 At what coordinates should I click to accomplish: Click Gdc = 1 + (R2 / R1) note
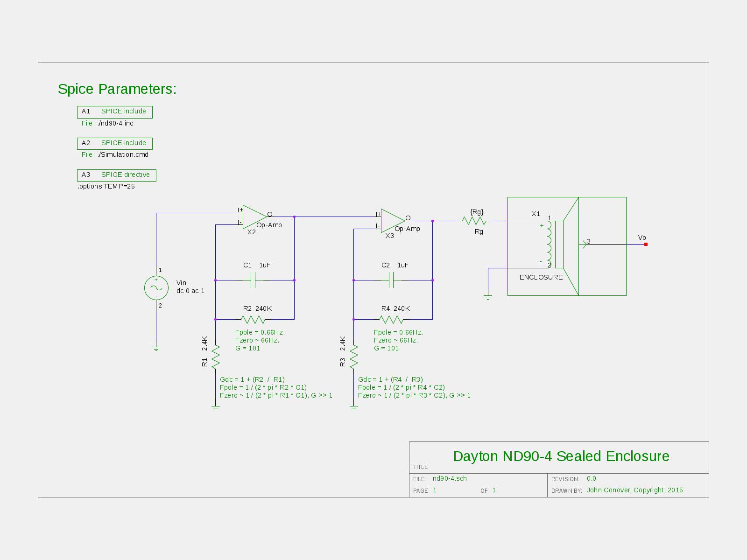tap(252, 379)
